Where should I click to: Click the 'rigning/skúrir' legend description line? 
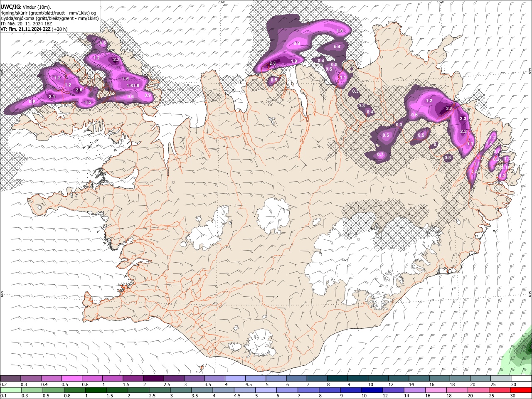pos(48,13)
